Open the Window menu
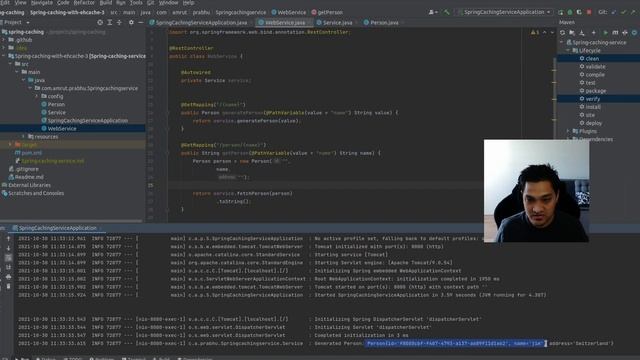640x360 pixels. [x=169, y=2]
